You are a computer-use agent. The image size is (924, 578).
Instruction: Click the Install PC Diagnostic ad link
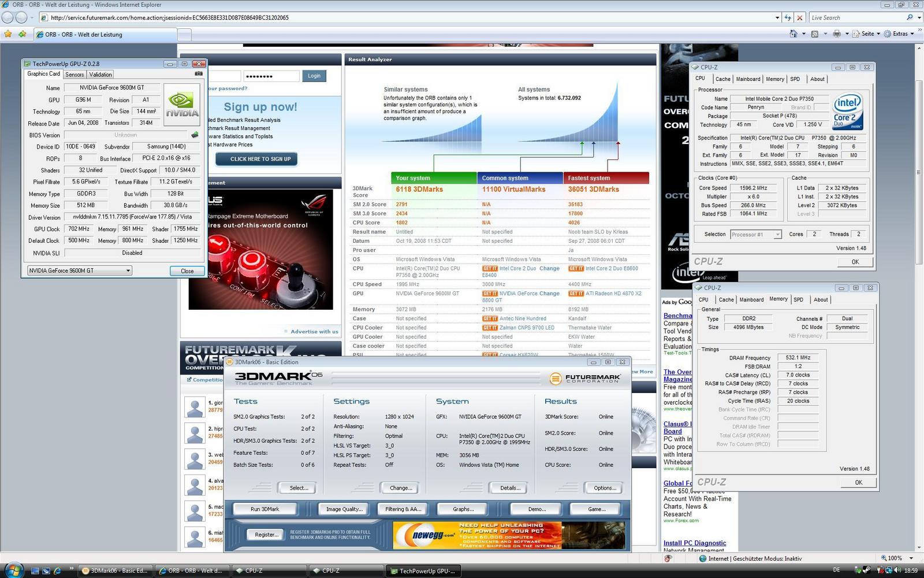click(x=695, y=543)
